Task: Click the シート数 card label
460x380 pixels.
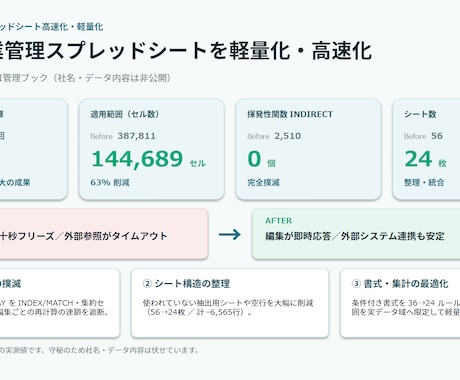Action: click(x=420, y=114)
